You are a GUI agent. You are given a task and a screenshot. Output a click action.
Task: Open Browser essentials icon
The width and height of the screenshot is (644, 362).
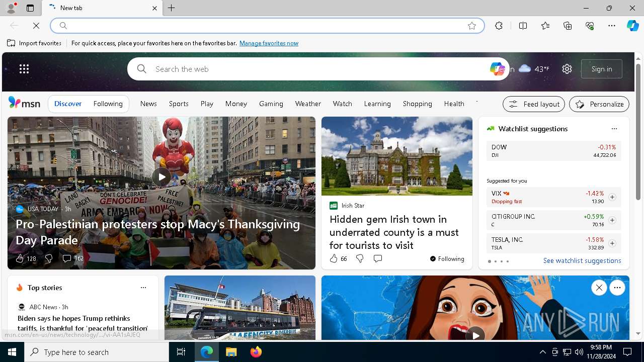(x=590, y=26)
